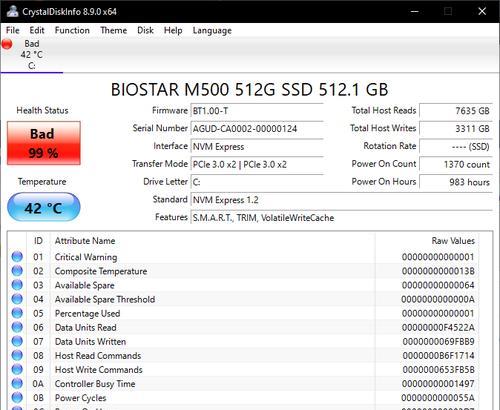Screen dimensions: 500x410
Task: Select the Host Read Commands attribute name
Action: click(98, 356)
